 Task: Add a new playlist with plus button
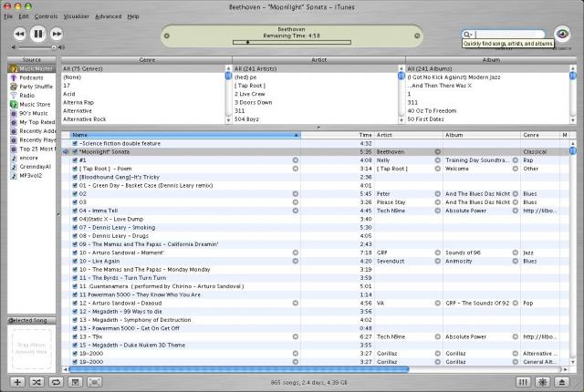click(17, 382)
